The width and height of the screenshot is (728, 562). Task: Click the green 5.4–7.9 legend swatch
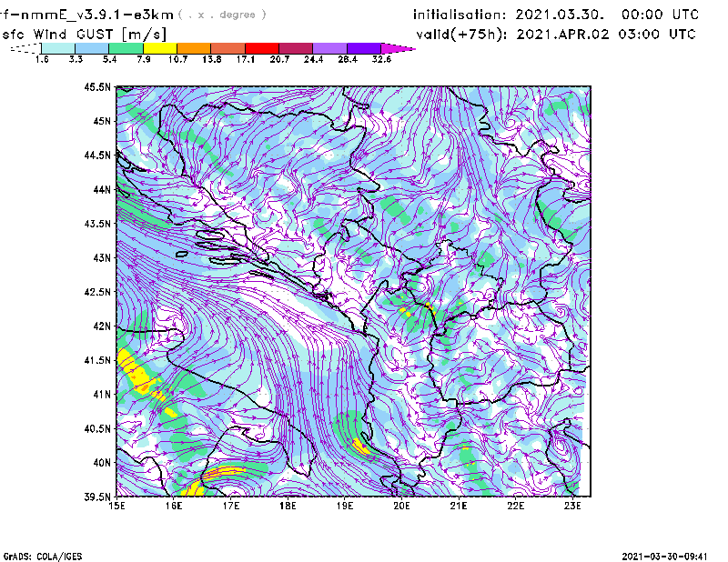(x=126, y=48)
